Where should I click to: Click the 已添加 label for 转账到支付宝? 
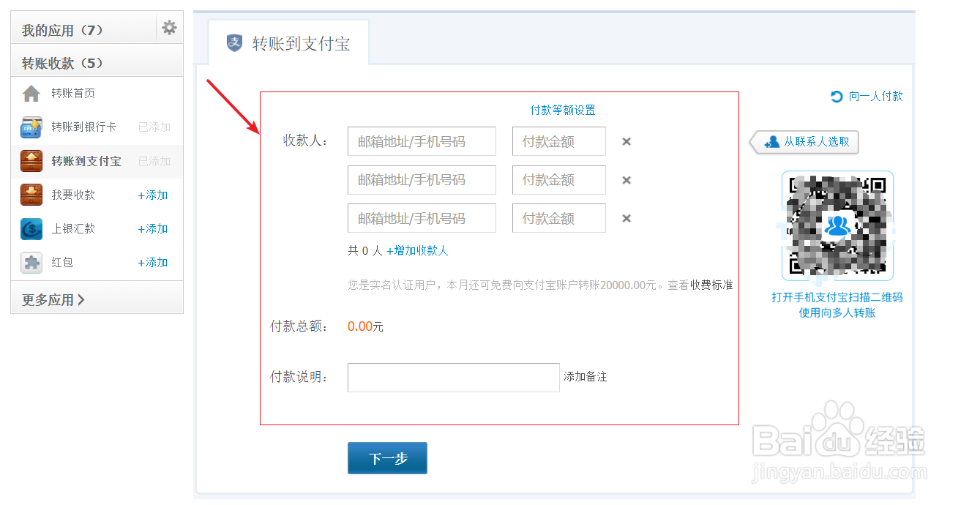point(154,161)
